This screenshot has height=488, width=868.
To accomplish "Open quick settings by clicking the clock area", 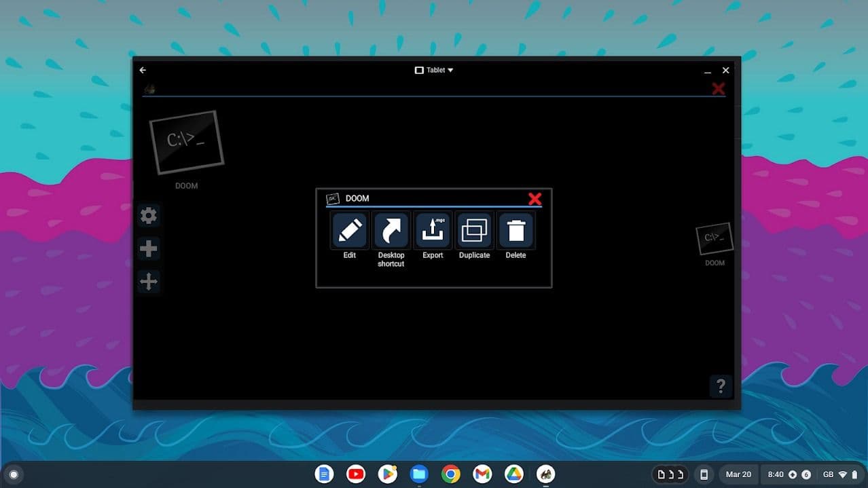I will (x=774, y=474).
